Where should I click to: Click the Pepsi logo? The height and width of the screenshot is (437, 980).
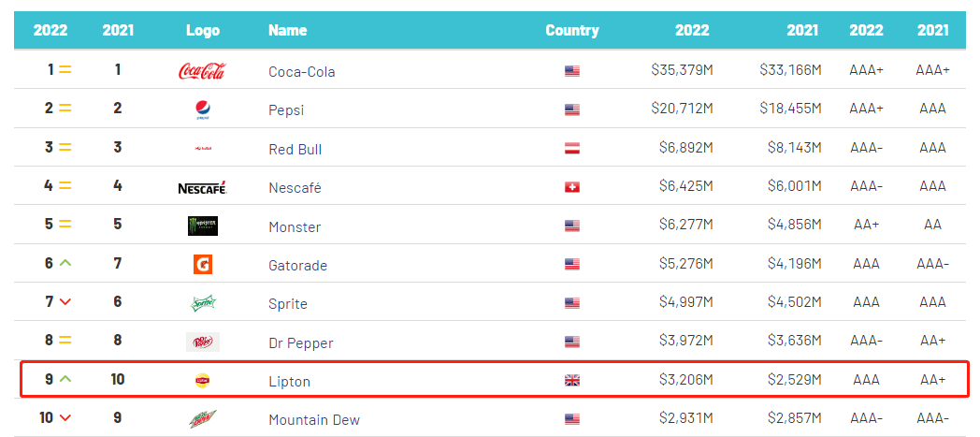pyautogui.click(x=202, y=109)
